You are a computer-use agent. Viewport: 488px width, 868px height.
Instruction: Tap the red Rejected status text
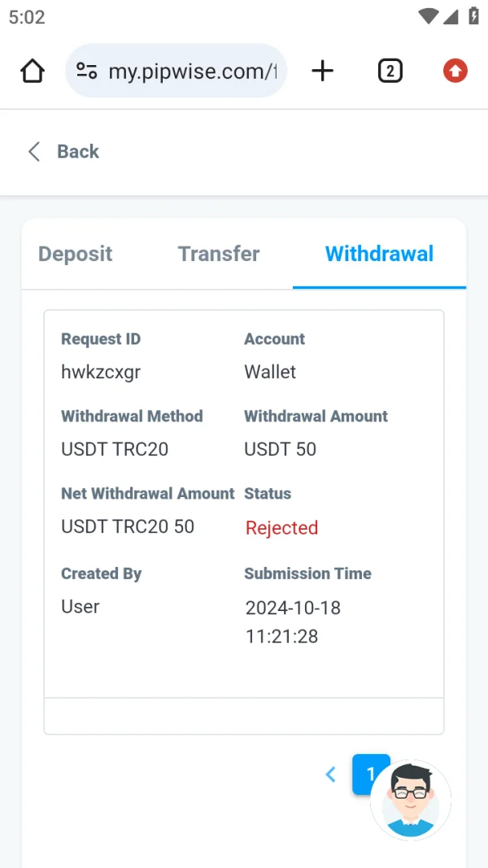(281, 528)
